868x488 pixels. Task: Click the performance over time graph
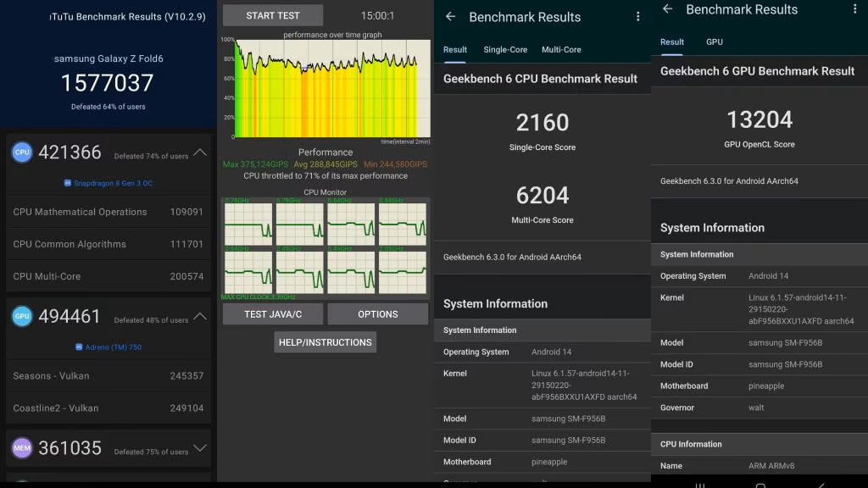tap(331, 89)
